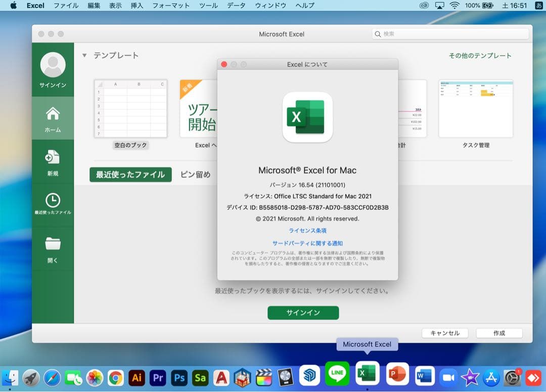Screen dimensions: 546x392
Task: Click the Excel icon in the Dock
Action: (367, 374)
